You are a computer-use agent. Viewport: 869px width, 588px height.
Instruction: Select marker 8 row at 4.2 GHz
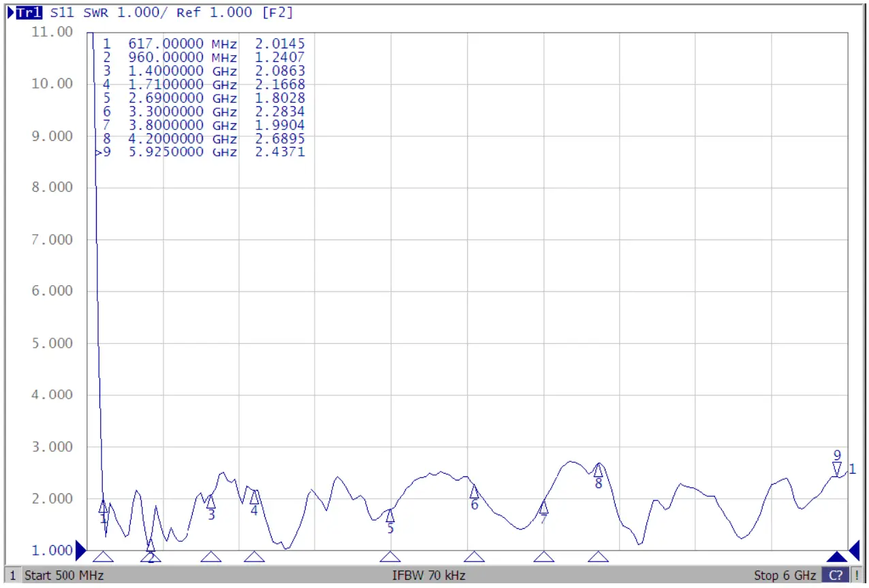[x=204, y=139]
